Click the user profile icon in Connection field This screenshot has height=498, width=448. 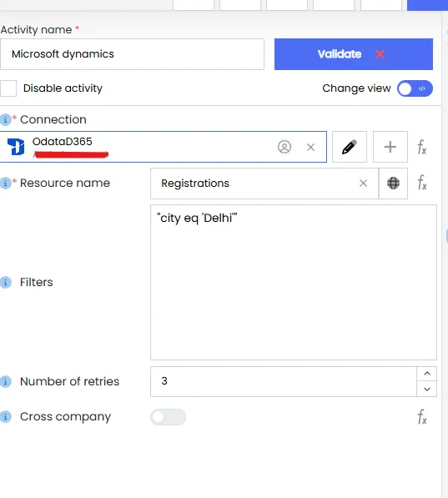pyautogui.click(x=284, y=147)
